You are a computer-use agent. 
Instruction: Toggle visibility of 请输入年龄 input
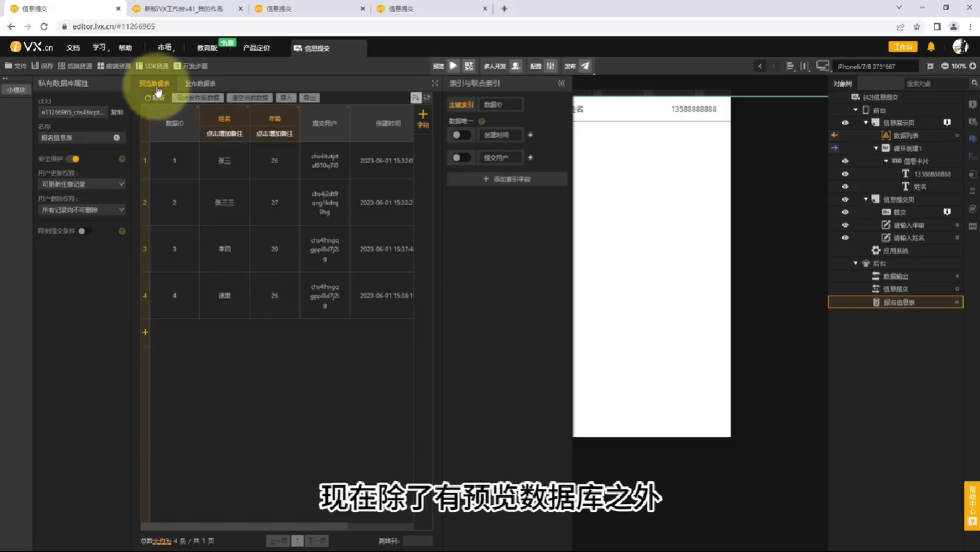(845, 225)
